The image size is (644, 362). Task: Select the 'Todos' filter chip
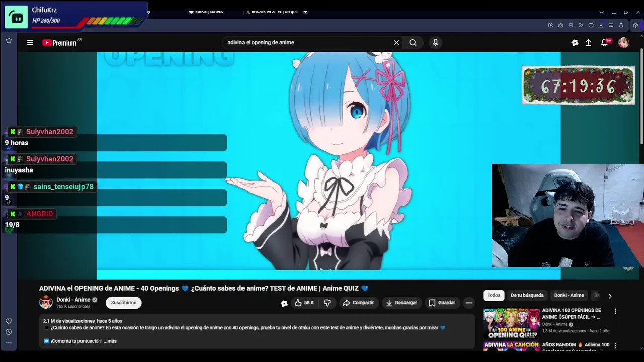coord(494,296)
